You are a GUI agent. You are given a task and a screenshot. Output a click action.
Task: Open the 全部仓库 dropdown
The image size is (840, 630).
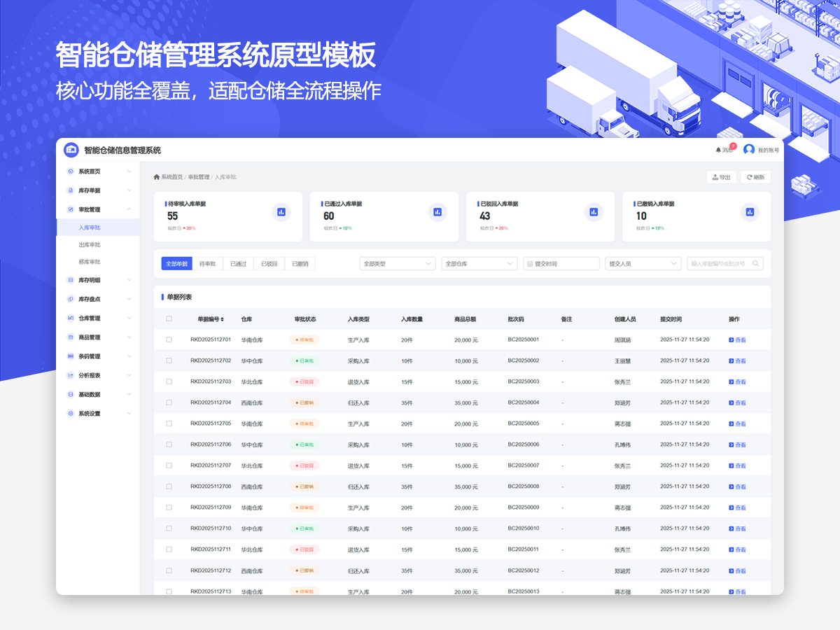coord(479,264)
